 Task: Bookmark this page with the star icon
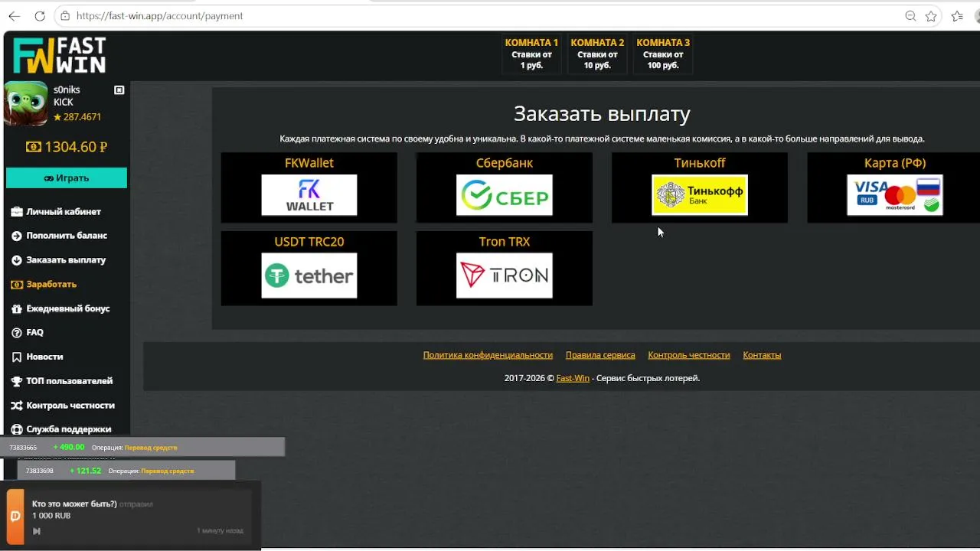click(x=931, y=16)
